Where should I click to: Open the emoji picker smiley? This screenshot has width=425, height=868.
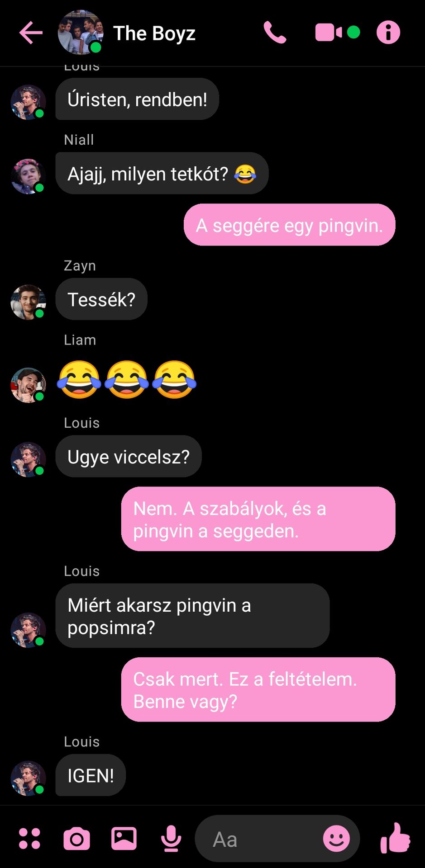(x=336, y=839)
